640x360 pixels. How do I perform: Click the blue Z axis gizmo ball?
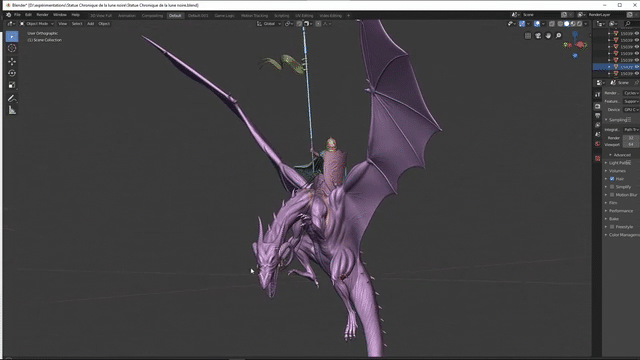(x=575, y=34)
